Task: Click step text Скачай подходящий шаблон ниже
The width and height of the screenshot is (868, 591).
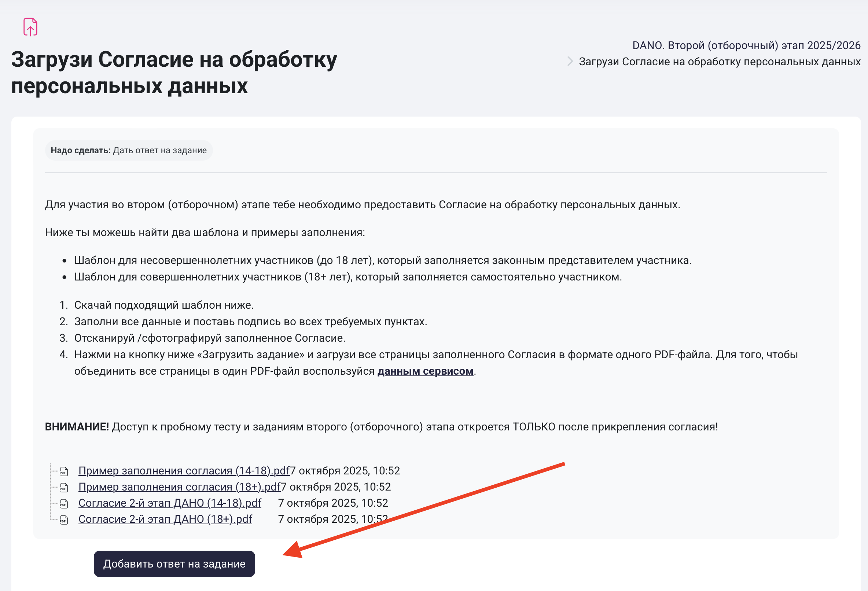Action: (163, 305)
